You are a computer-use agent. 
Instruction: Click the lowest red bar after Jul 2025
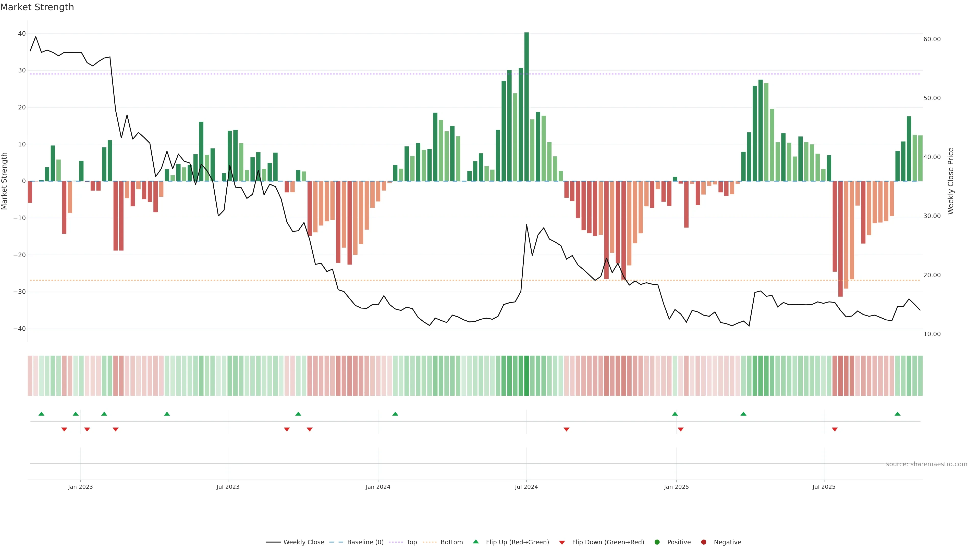(840, 239)
